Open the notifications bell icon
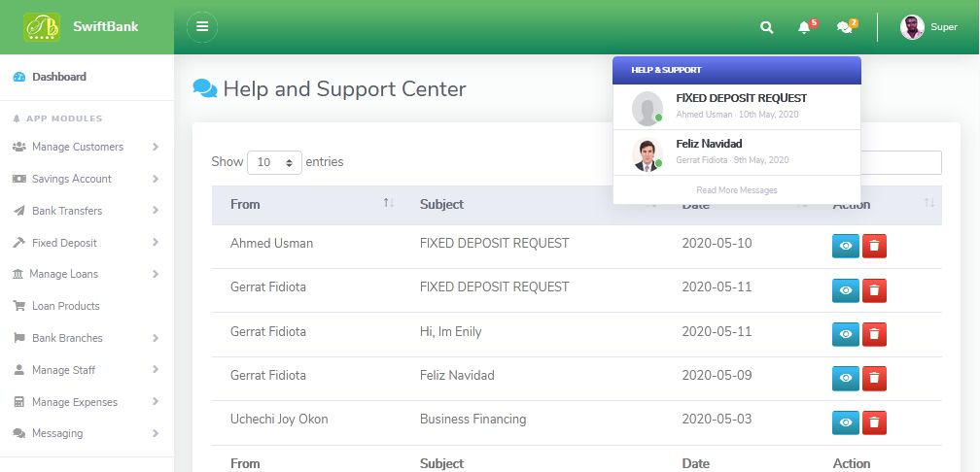 (804, 27)
